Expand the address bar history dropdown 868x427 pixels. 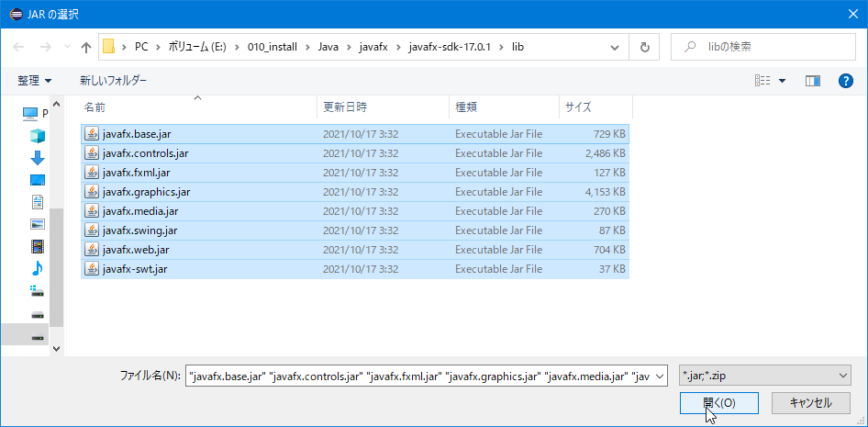tap(615, 48)
